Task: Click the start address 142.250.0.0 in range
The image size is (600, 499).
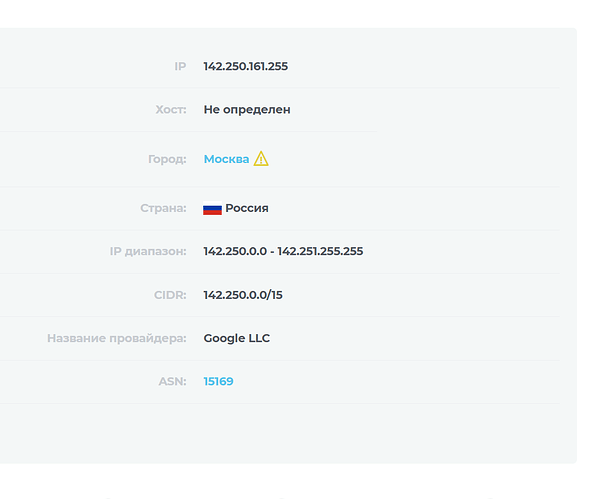Action: click(235, 251)
